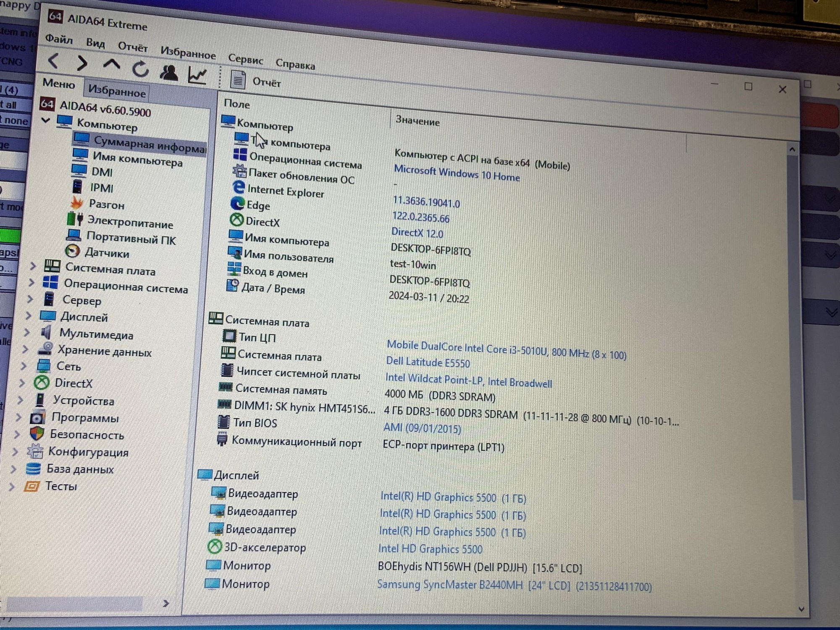
Task: Expand the Сервер tree node
Action: 30,299
